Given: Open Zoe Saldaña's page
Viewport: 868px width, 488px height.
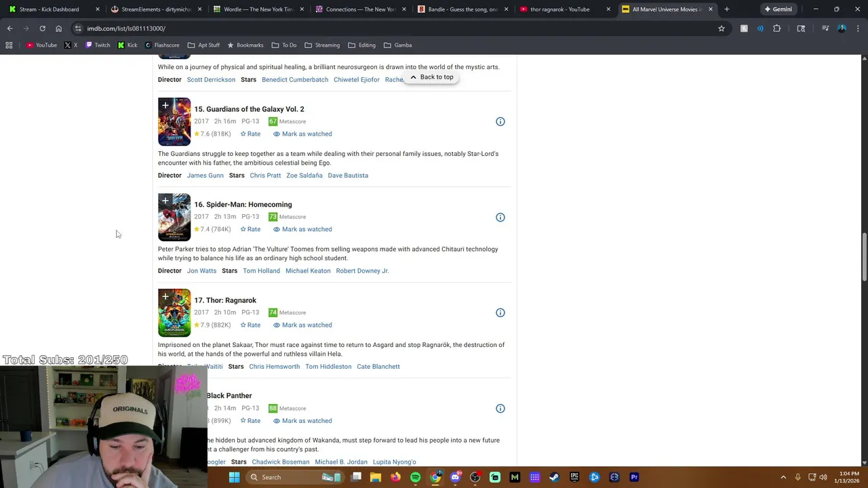Looking at the screenshot, I should pyautogui.click(x=304, y=176).
